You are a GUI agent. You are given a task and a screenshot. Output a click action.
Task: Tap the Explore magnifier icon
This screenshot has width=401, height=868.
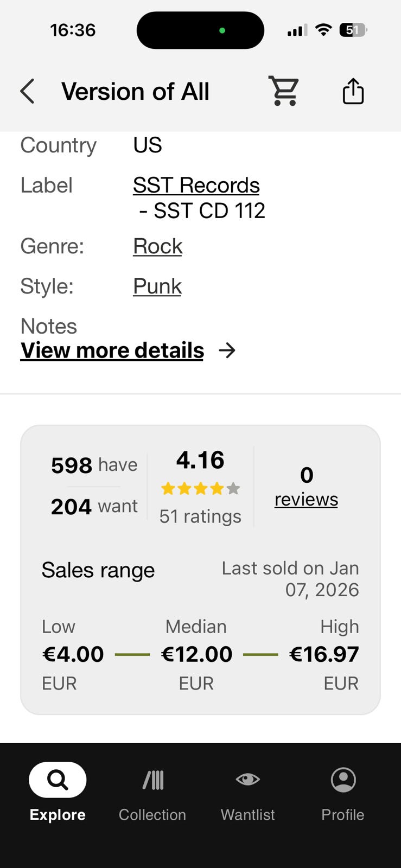(58, 780)
